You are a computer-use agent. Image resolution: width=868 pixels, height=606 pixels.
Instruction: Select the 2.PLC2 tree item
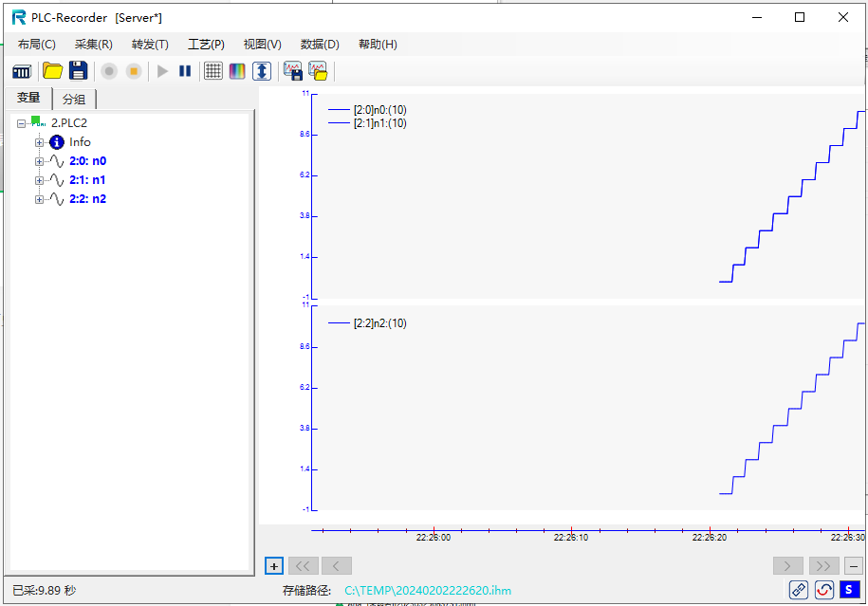point(69,123)
